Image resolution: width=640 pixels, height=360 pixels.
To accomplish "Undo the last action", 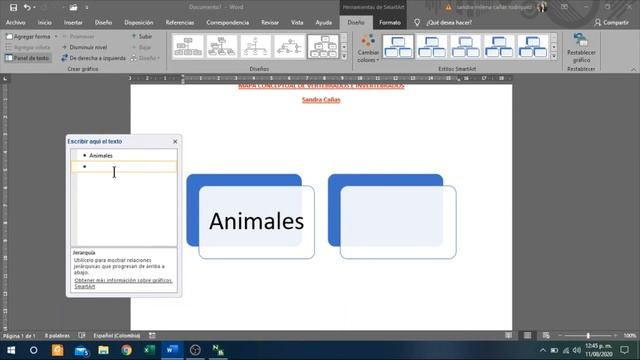I will [27, 7].
